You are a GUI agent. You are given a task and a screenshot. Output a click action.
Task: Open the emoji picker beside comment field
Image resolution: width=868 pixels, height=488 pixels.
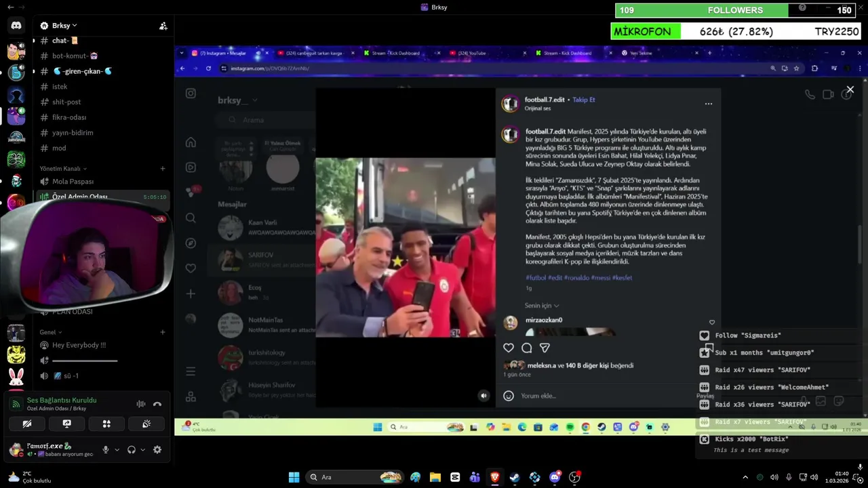[509, 396]
